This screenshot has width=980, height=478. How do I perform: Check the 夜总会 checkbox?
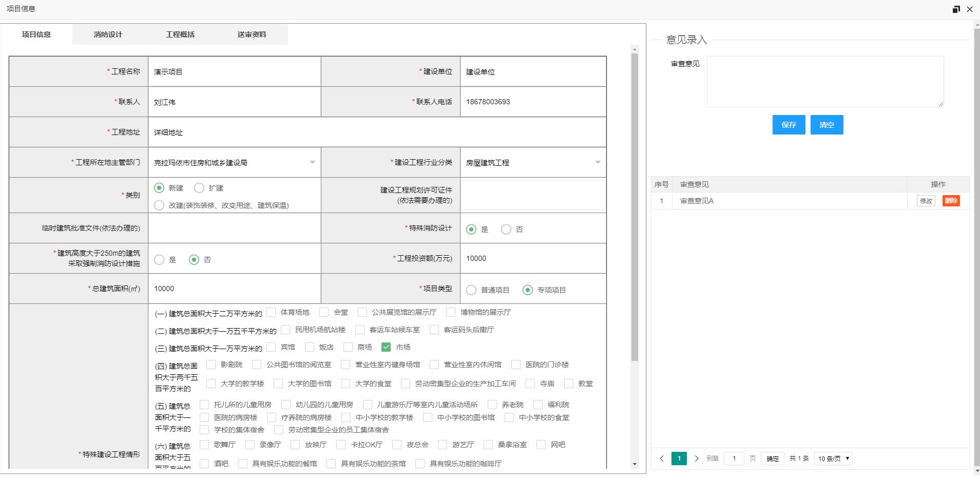(397, 445)
